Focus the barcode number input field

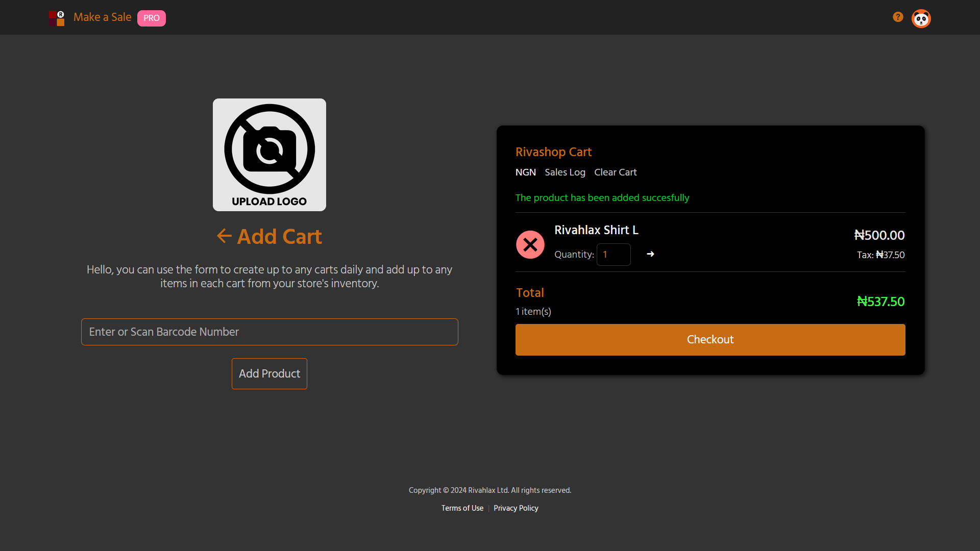pyautogui.click(x=269, y=332)
